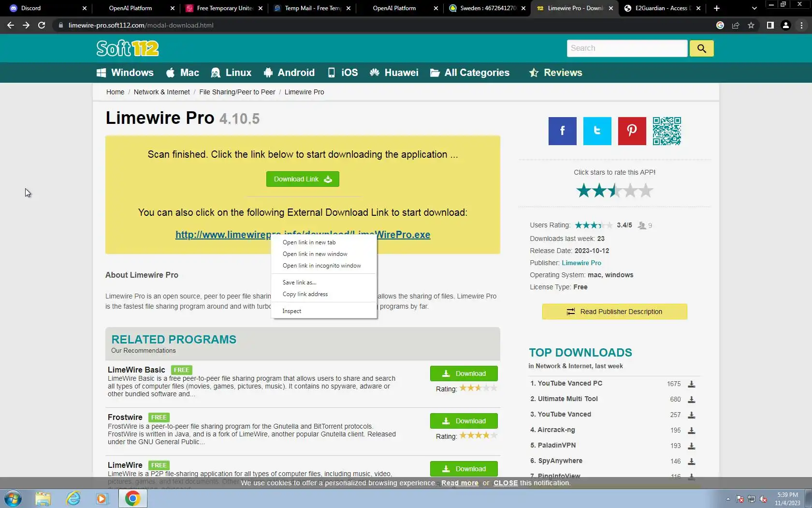Click the green Download Link button
Viewport: 812px width, 508px height.
pyautogui.click(x=303, y=179)
